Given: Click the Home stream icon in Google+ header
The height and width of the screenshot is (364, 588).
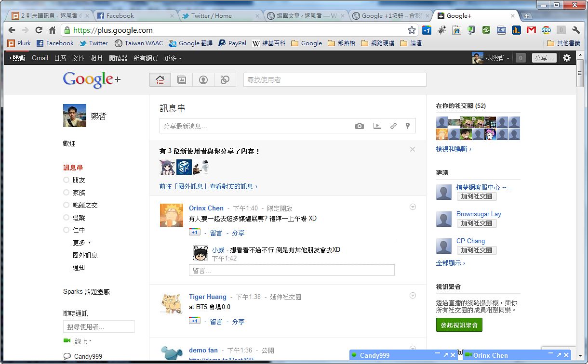Looking at the screenshot, I should coord(160,80).
